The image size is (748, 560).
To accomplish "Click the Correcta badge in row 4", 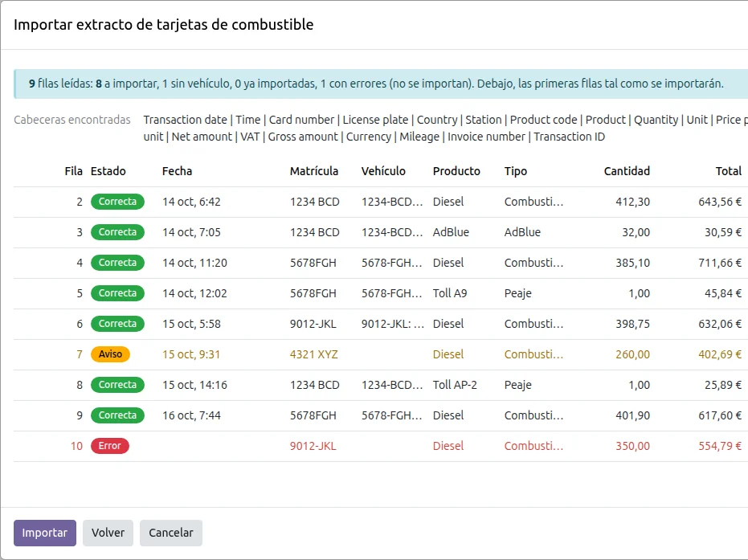I will coord(117,263).
